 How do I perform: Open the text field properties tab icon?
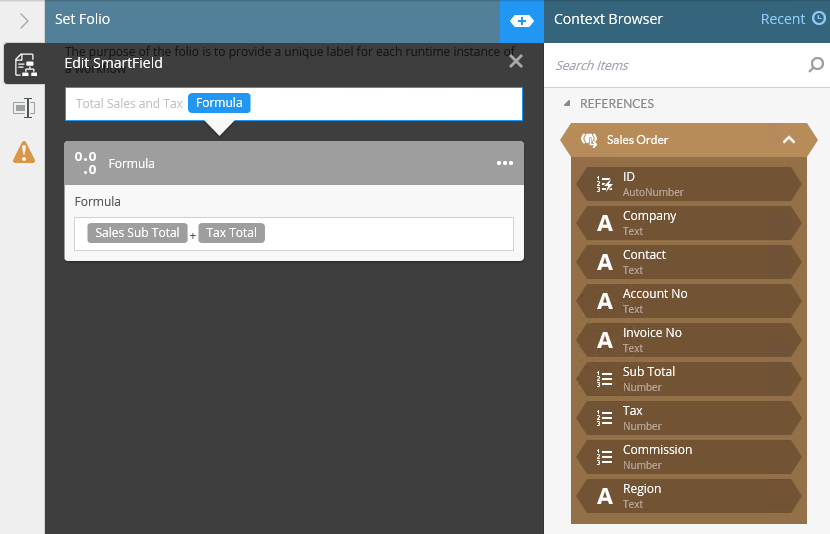(x=24, y=108)
